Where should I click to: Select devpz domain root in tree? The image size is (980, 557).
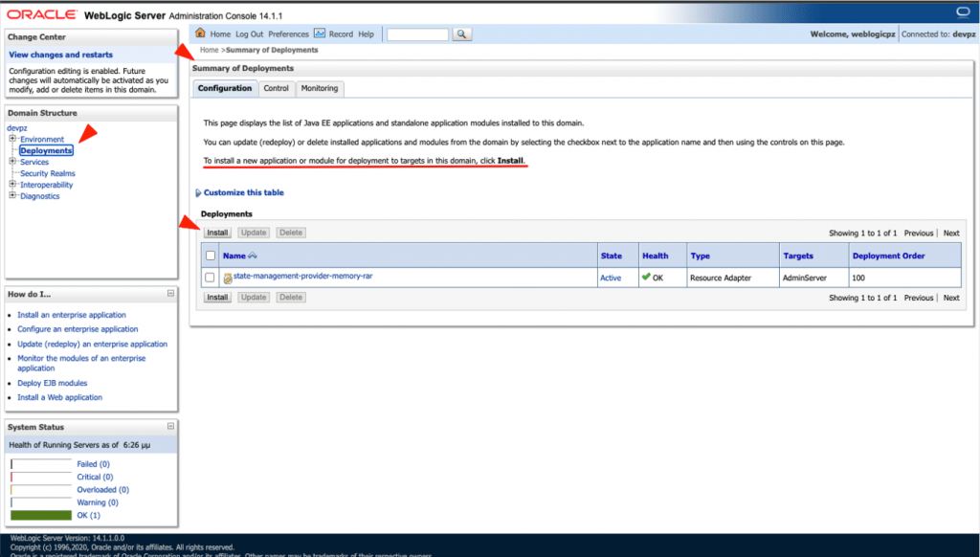[17, 128]
